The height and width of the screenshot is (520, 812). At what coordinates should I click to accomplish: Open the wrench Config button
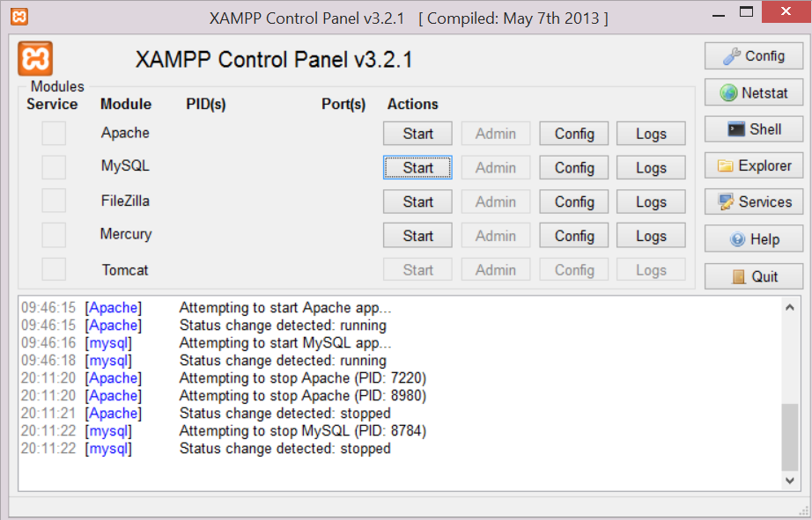[x=754, y=56]
